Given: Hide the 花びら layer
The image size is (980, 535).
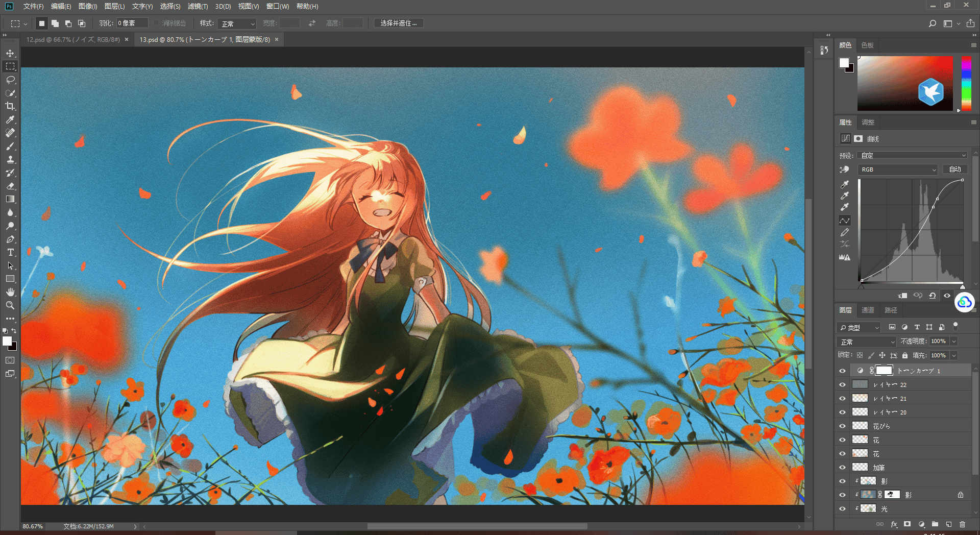Looking at the screenshot, I should (x=842, y=426).
